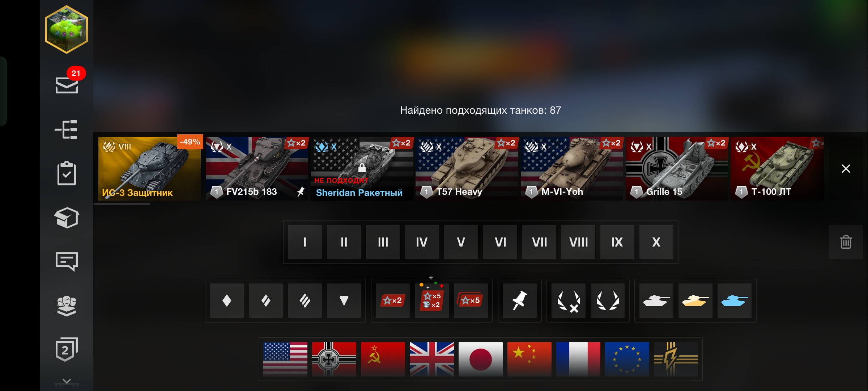Toggle the tier X filter
868x391 pixels.
pyautogui.click(x=656, y=242)
